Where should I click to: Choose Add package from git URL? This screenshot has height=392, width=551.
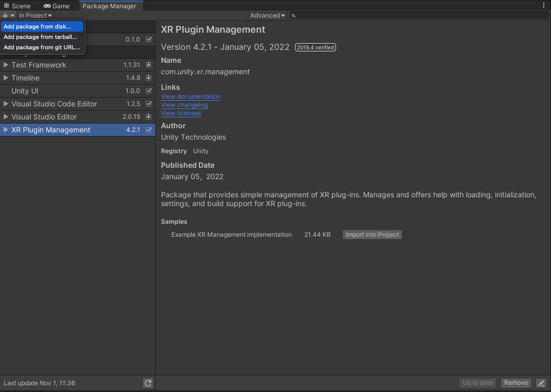[42, 47]
